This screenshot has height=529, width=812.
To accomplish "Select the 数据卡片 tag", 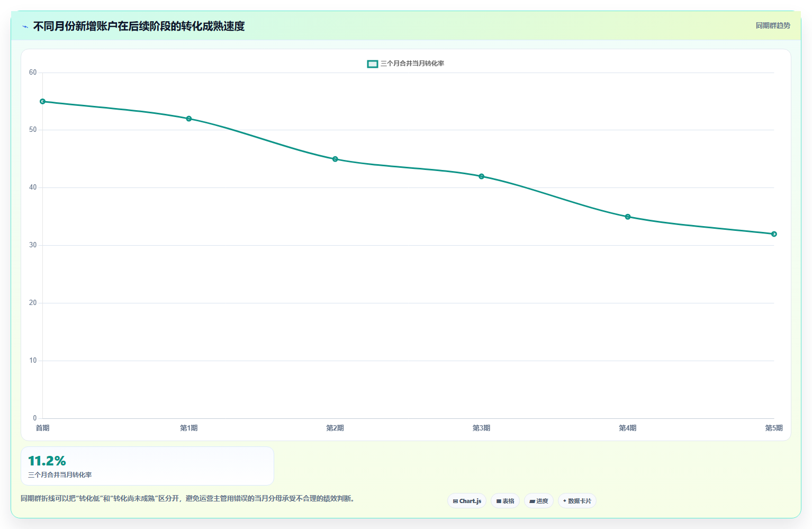I will tap(577, 501).
